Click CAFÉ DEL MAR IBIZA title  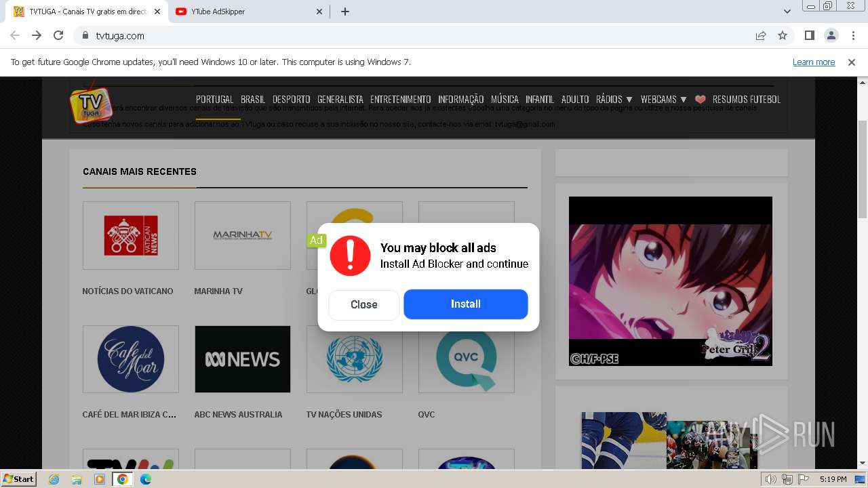(x=129, y=415)
